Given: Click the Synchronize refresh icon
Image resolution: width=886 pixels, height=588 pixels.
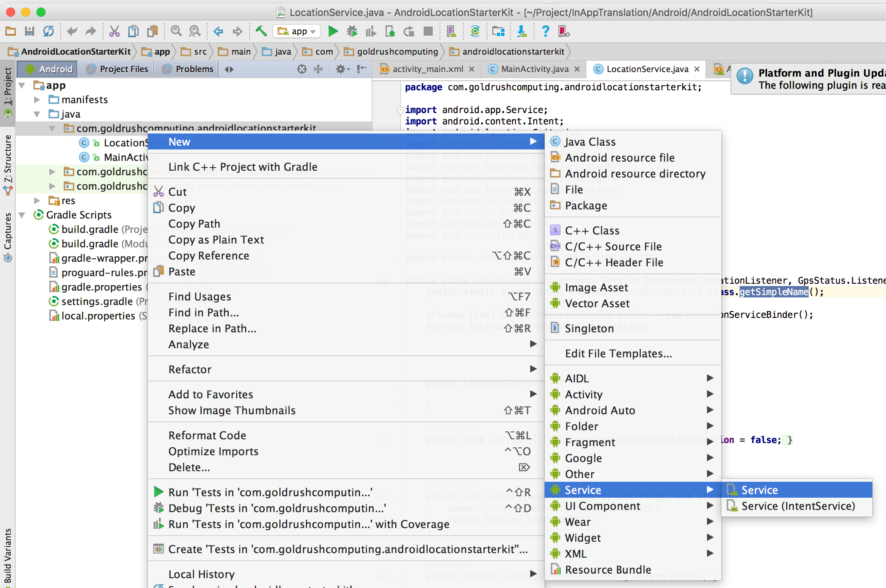Looking at the screenshot, I should click(49, 31).
